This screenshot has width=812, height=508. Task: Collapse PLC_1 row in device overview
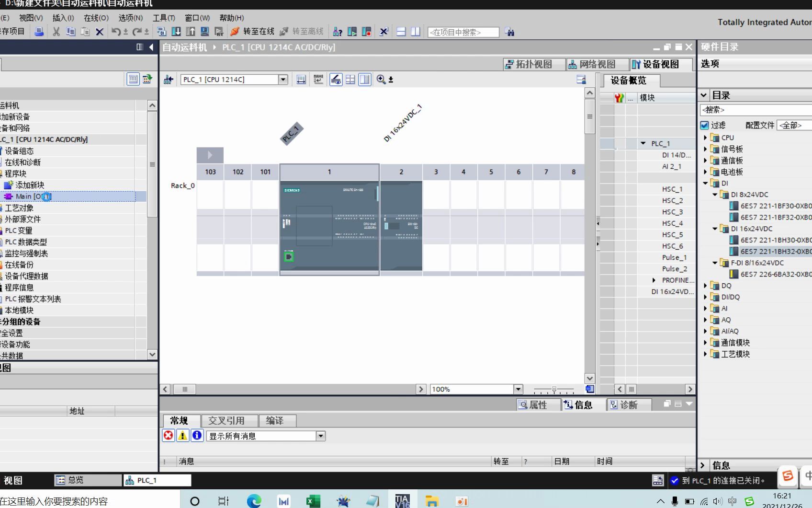click(643, 143)
